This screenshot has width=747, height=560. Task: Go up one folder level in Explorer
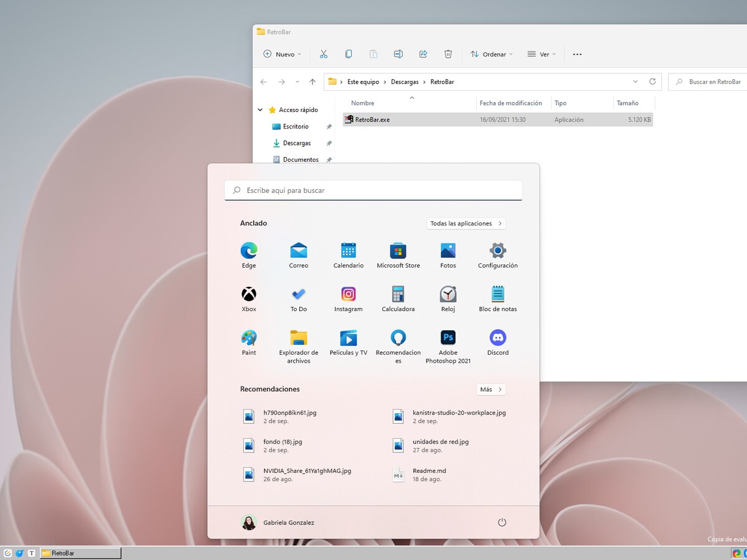[x=312, y=82]
